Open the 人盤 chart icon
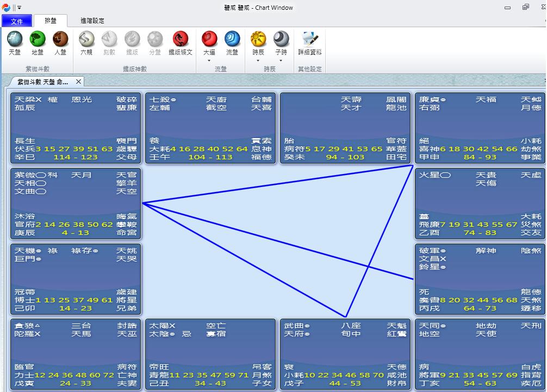547x392 pixels. [x=60, y=43]
